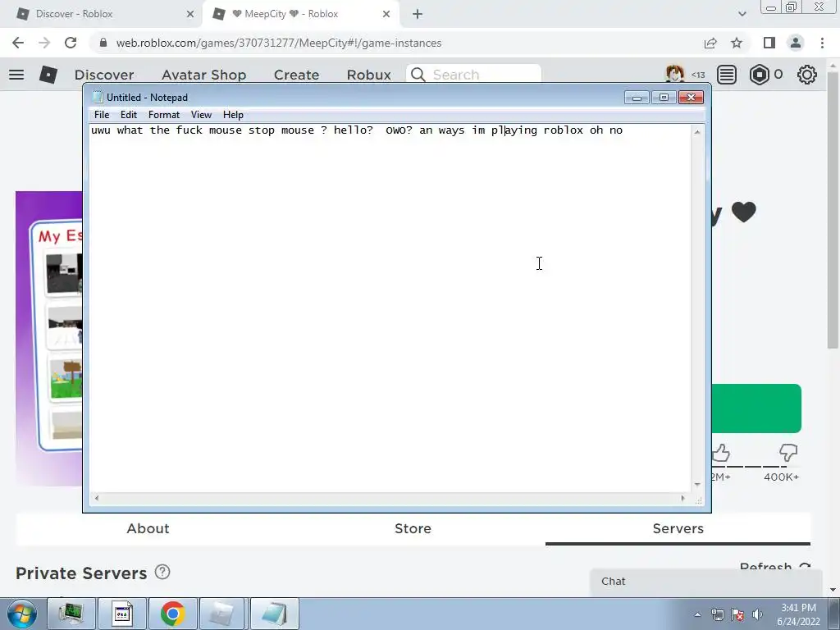Click the Roblox taskbar icon

click(222, 614)
